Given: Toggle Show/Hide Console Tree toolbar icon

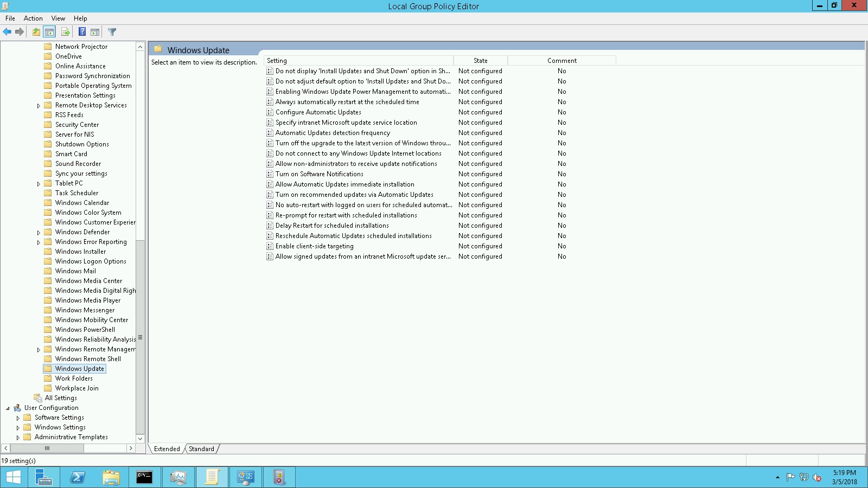Looking at the screenshot, I should pos(49,32).
